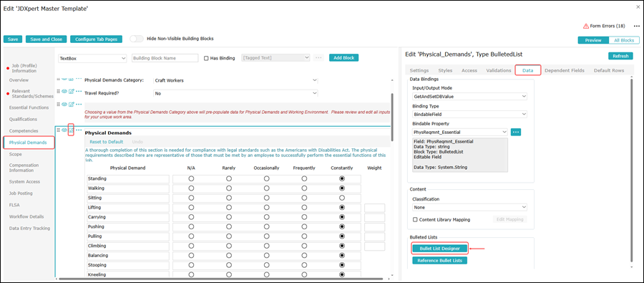
Task: Open the more options ellipsis for Physical Demands block
Action: [79, 130]
